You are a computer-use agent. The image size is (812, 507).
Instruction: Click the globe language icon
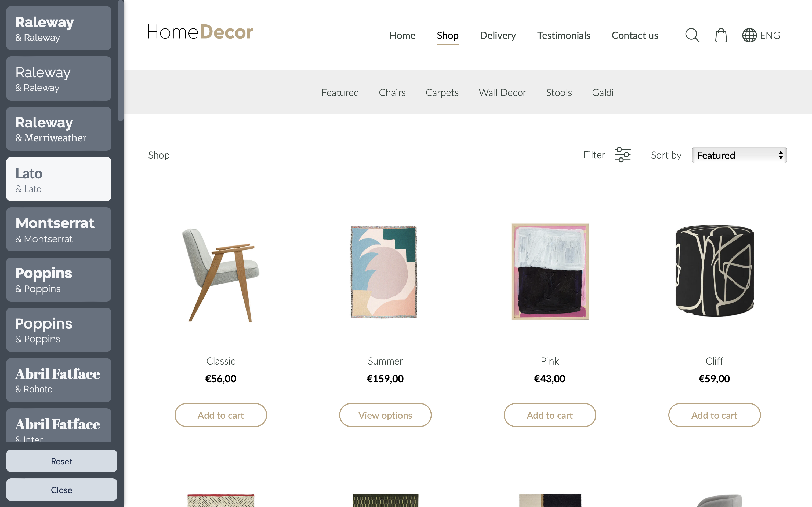(x=749, y=35)
